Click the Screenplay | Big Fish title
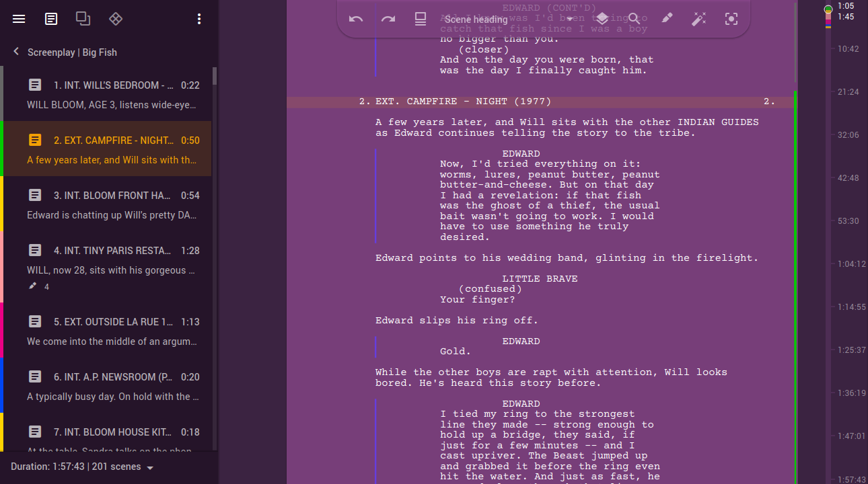Viewport: 868px width, 484px height. [72, 52]
